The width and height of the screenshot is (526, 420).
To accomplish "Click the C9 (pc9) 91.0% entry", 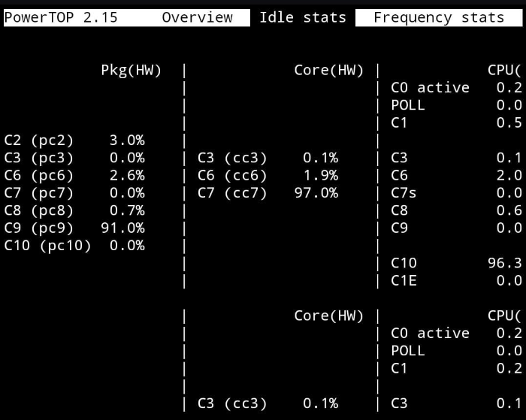I will click(74, 228).
